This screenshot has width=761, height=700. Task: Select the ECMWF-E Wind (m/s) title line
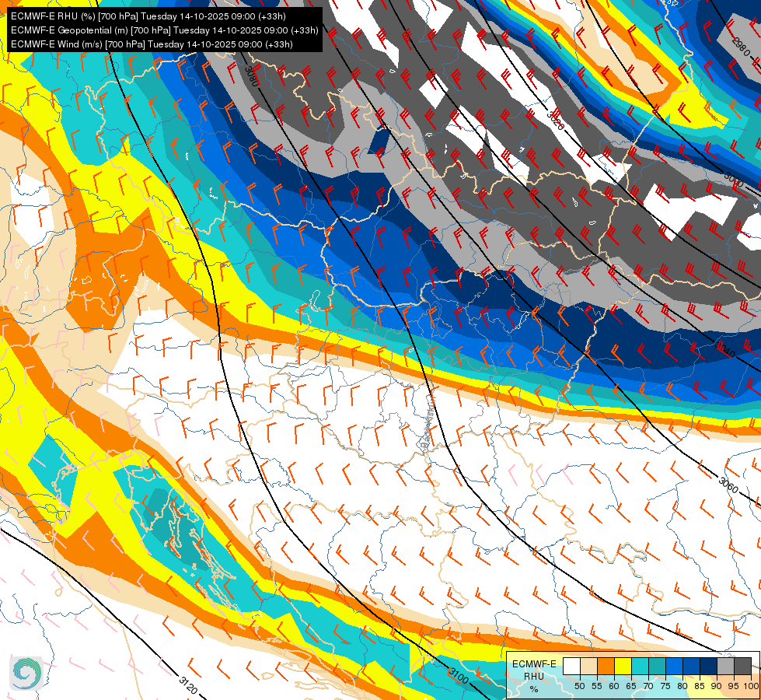coord(152,44)
